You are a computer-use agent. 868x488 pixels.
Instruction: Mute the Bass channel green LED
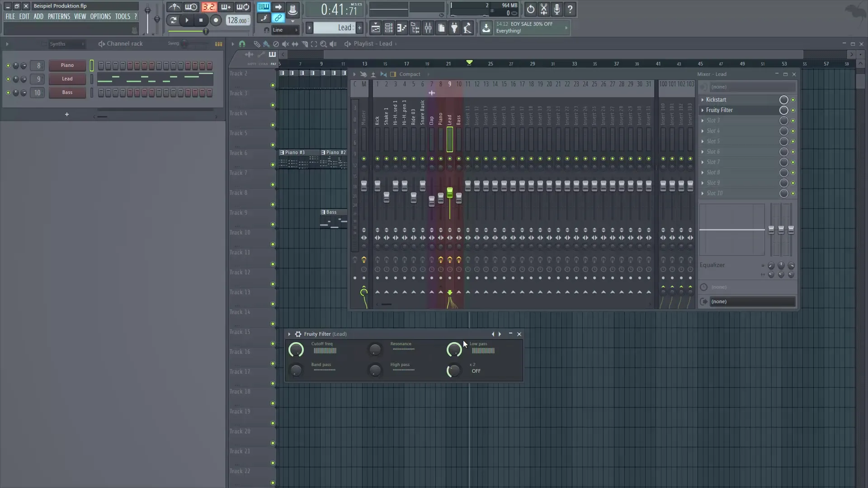coord(8,93)
